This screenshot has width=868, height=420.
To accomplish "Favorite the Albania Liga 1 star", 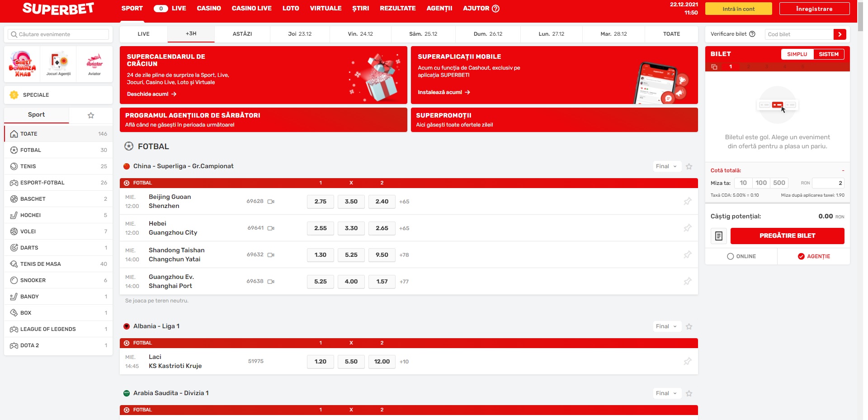I will coord(689,326).
